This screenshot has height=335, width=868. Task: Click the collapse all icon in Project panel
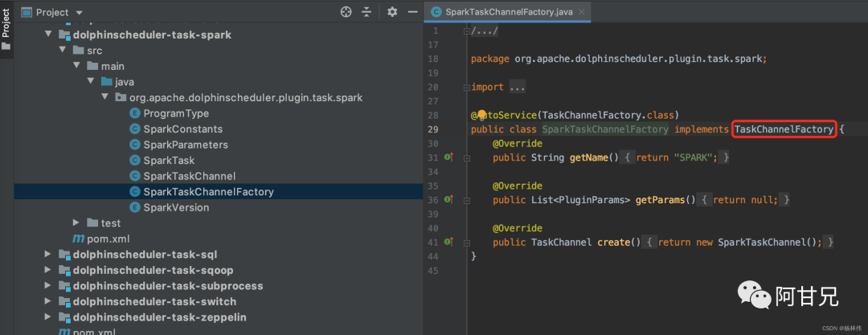[366, 11]
